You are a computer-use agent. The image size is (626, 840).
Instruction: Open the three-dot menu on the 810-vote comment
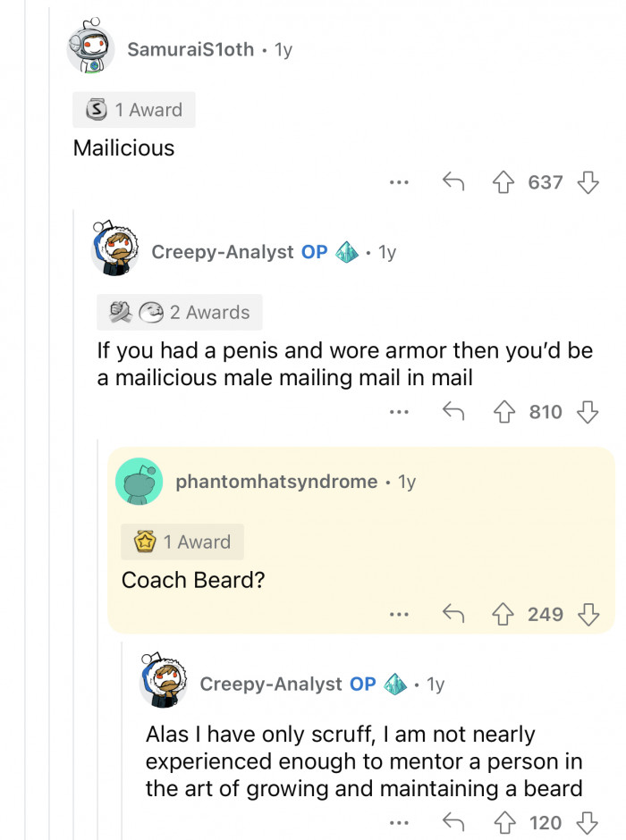399,412
